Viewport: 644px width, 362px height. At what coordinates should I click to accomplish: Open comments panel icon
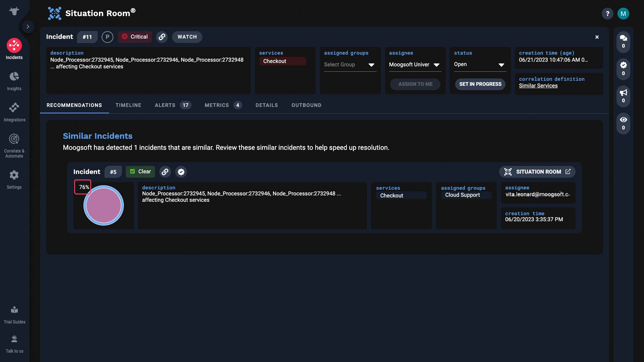click(623, 41)
